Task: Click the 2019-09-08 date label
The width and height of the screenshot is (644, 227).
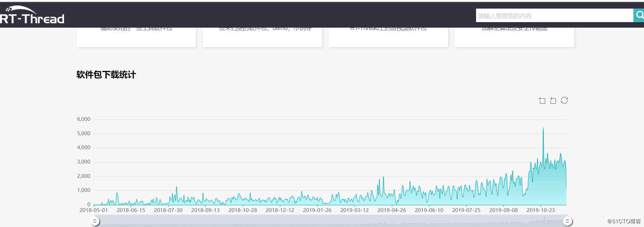Action: point(504,210)
